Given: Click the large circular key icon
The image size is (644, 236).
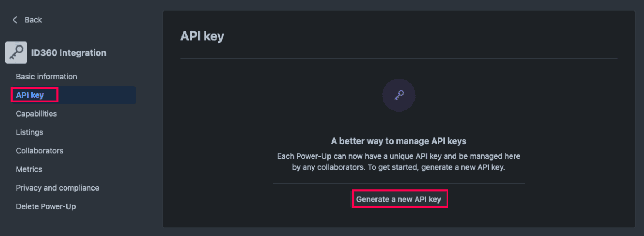Looking at the screenshot, I should [x=399, y=95].
